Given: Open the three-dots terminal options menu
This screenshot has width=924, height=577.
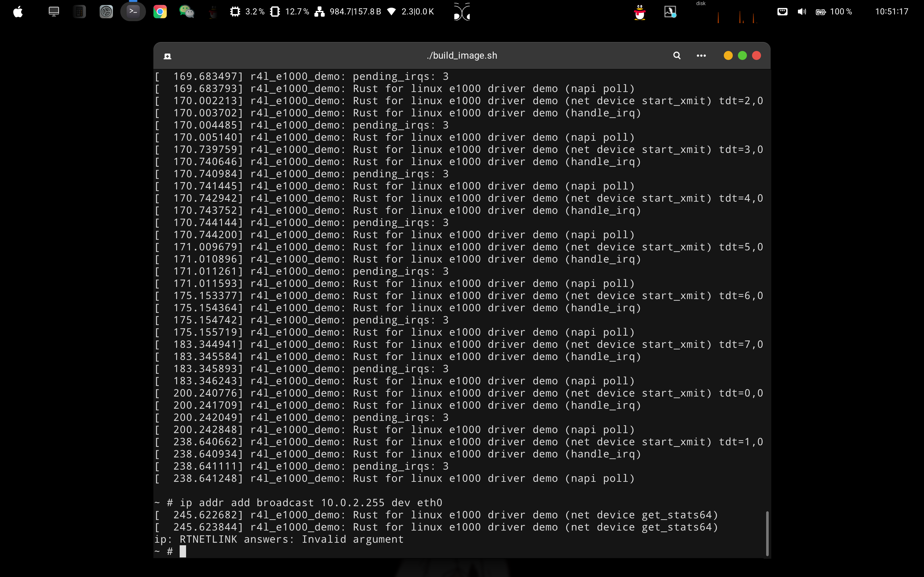Looking at the screenshot, I should click(x=701, y=56).
